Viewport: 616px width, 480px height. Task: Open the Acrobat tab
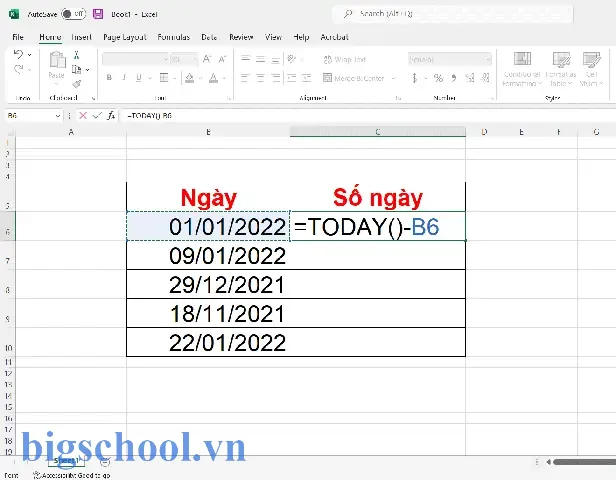[334, 37]
